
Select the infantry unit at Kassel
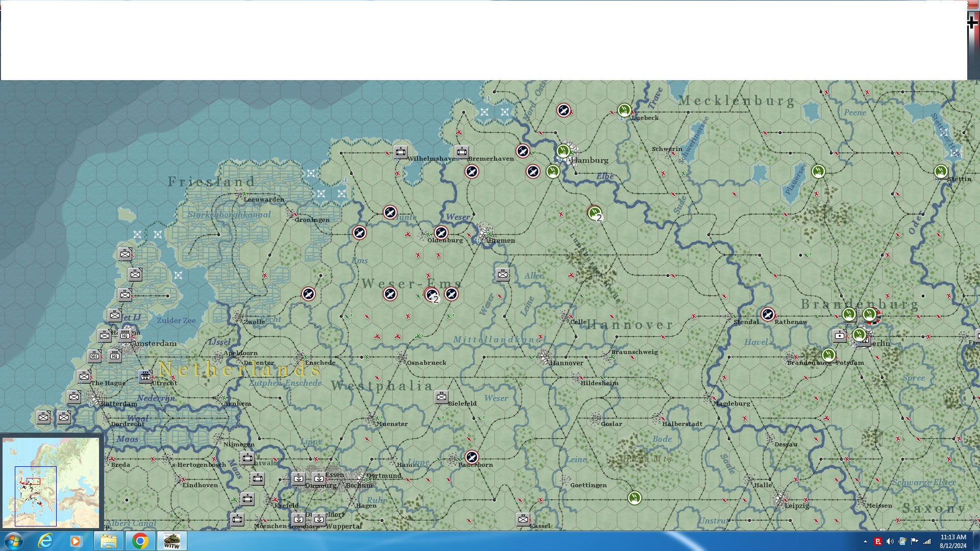coord(523,519)
